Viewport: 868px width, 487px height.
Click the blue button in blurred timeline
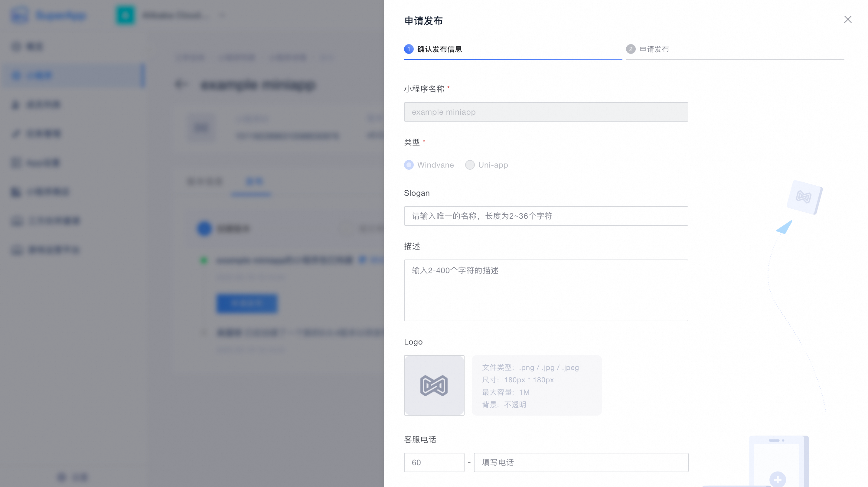click(x=247, y=303)
